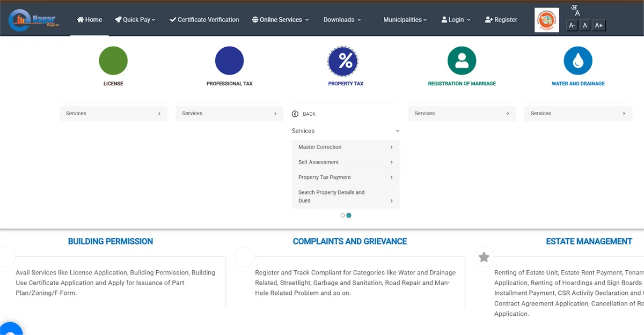The image size is (644, 335).
Task: Open the green License service icon
Action: [113, 61]
